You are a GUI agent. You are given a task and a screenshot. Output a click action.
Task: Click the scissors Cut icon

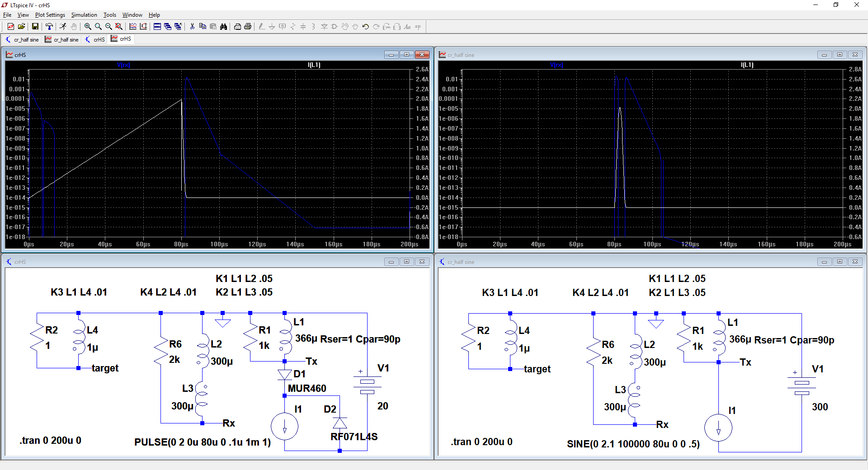(192, 27)
